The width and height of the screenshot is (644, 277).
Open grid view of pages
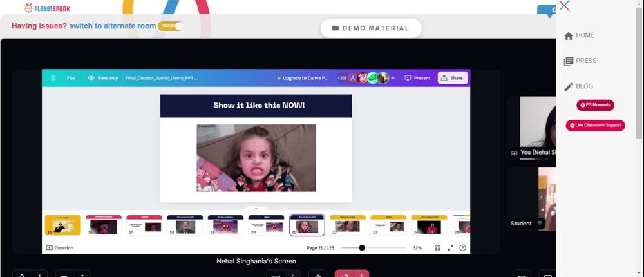438,248
